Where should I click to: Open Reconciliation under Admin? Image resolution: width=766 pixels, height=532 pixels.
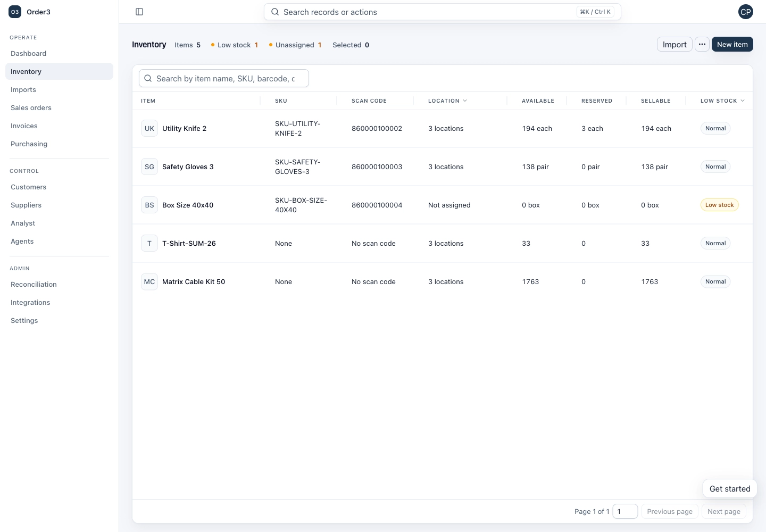[x=59, y=284]
